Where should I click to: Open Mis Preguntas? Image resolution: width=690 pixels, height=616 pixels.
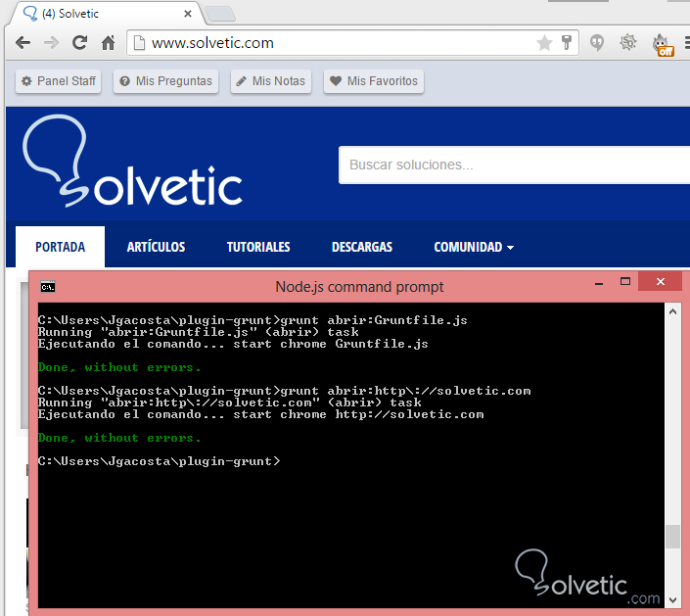tap(166, 81)
